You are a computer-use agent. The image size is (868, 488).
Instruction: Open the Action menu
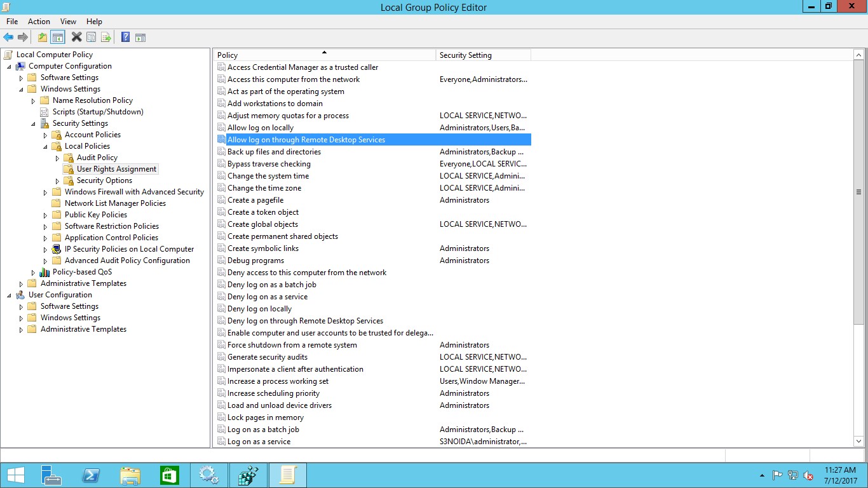click(39, 22)
